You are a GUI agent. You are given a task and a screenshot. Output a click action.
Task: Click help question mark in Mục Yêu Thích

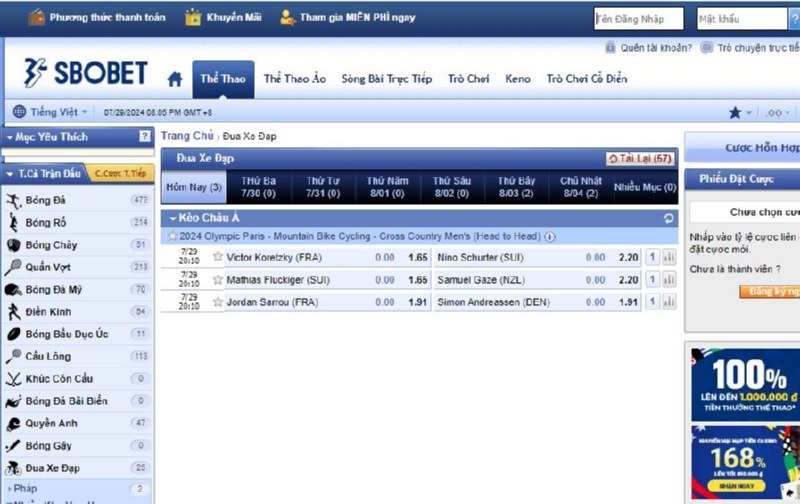[x=145, y=137]
